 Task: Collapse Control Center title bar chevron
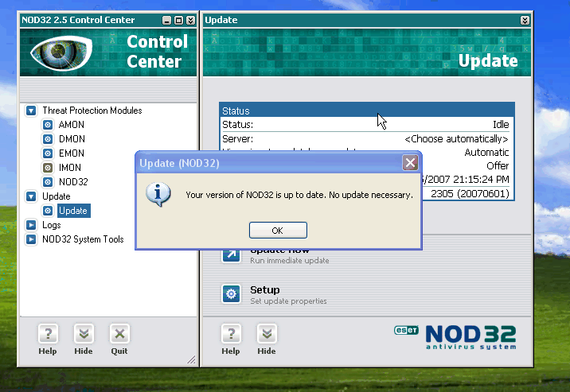(191, 21)
